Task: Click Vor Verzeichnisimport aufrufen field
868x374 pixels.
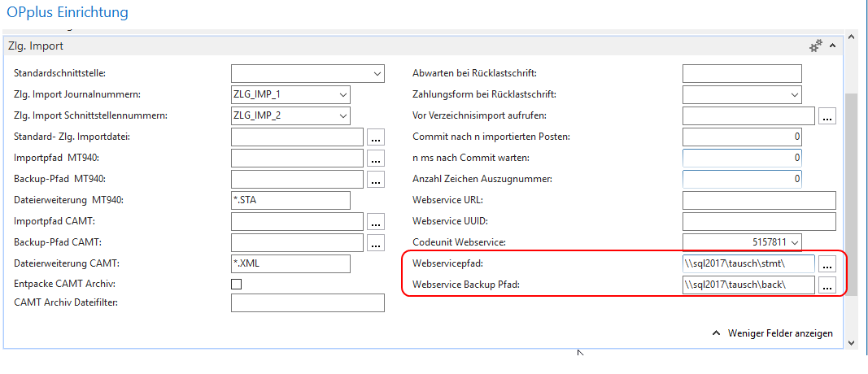Action: coord(748,115)
